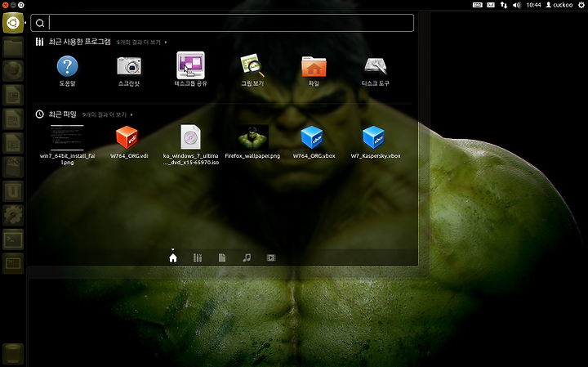Open Firefox from the launcher
Screen dimensions: 588x367
pyautogui.click(x=13, y=71)
